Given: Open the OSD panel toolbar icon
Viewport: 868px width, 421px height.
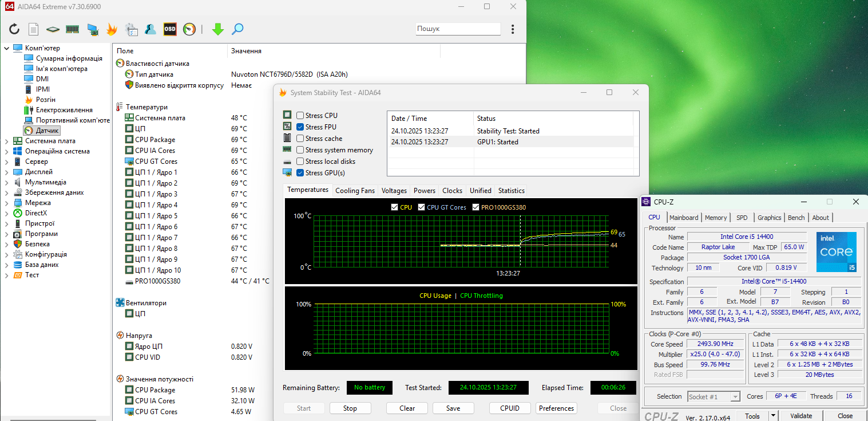Looking at the screenshot, I should [170, 29].
